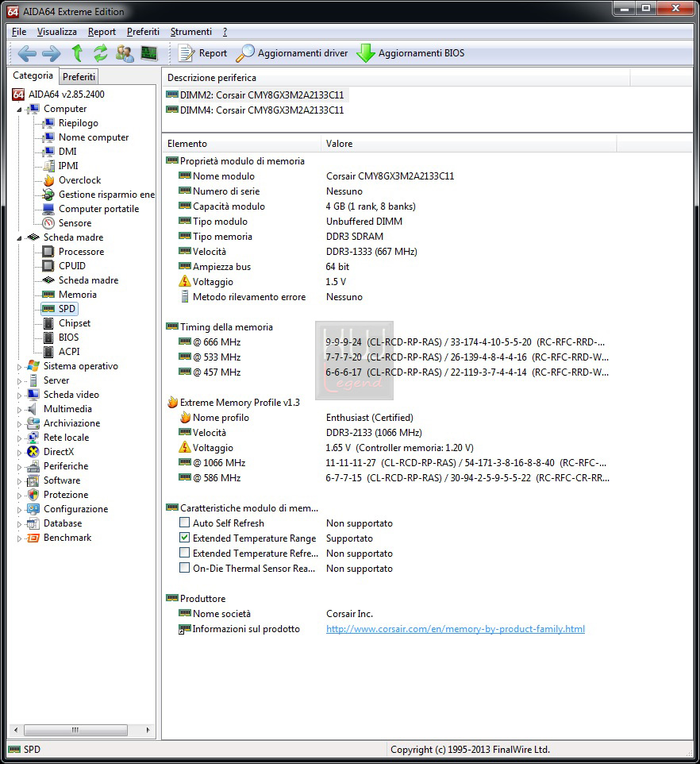Select Nome computer in the tree
The image size is (700, 764).
(94, 137)
